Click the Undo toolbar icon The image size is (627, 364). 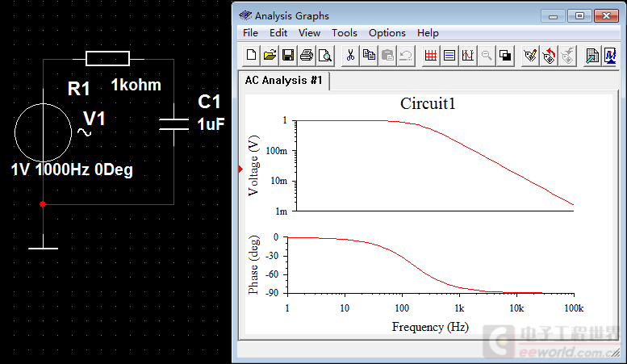(406, 55)
